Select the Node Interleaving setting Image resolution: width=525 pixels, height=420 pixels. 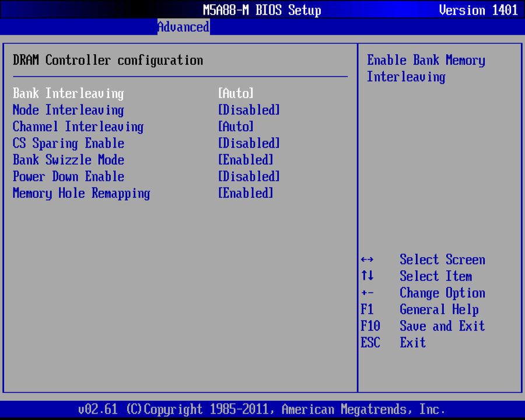pyautogui.click(x=68, y=110)
